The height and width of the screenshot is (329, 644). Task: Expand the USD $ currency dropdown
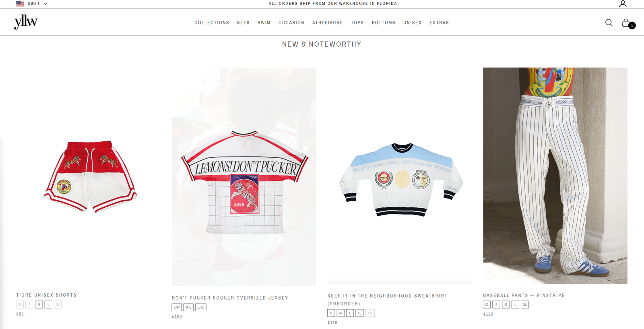[37, 3]
